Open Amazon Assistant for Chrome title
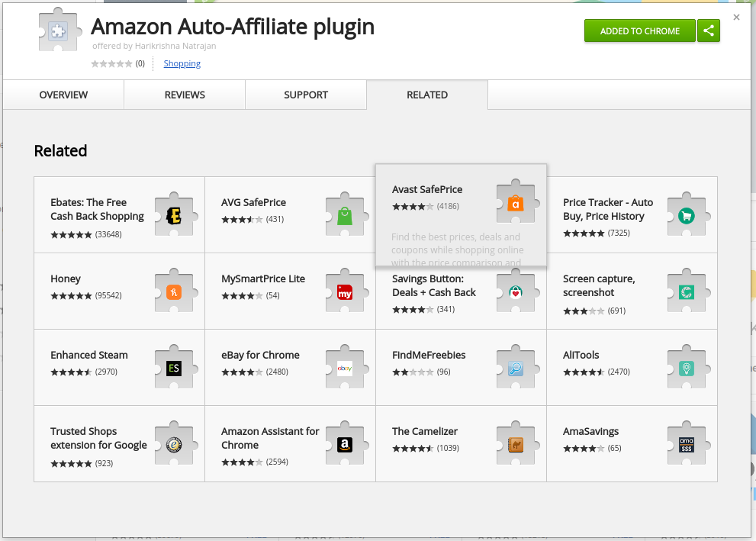Screen dimensions: 756x541 [270, 438]
